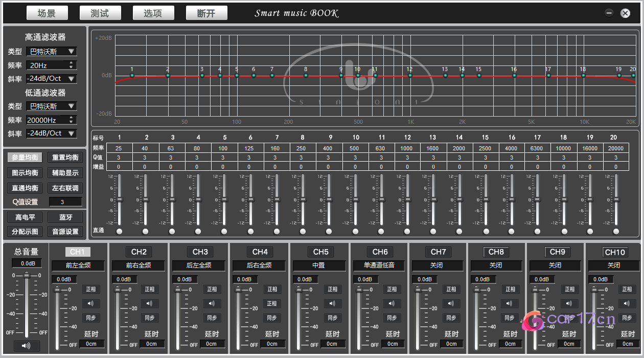
Task: Enable 直通 bypass for band 5
Action: [224, 231]
